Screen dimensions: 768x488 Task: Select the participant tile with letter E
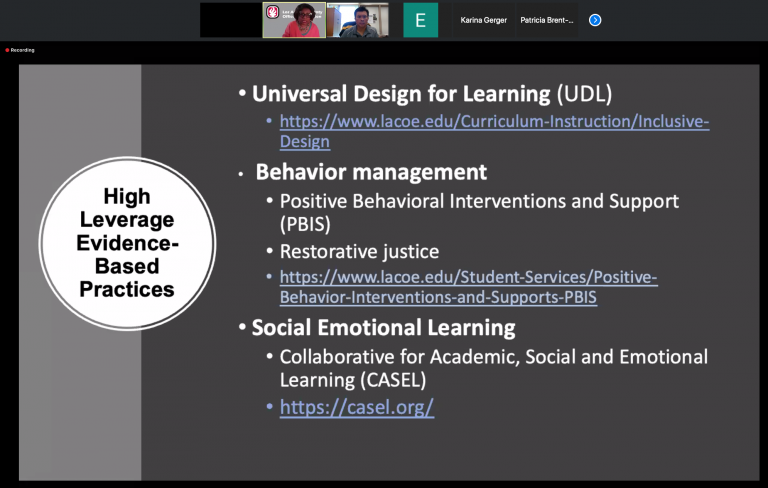[x=420, y=20]
